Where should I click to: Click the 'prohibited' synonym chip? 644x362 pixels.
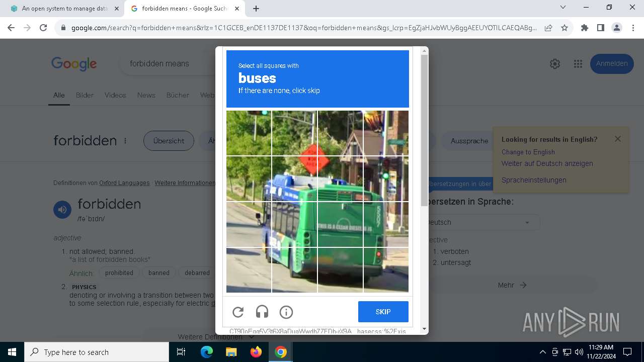coord(119,273)
